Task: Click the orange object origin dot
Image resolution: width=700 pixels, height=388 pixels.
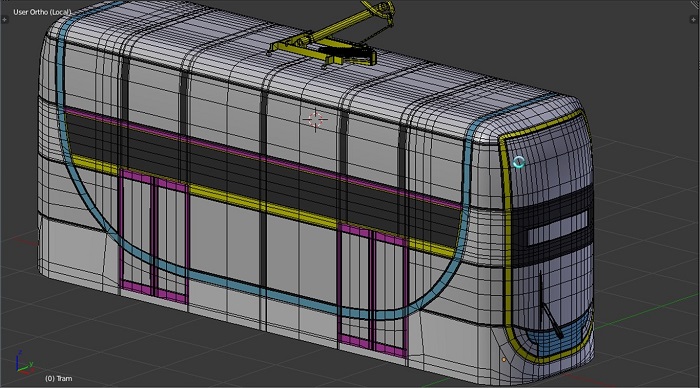Action: 504,359
